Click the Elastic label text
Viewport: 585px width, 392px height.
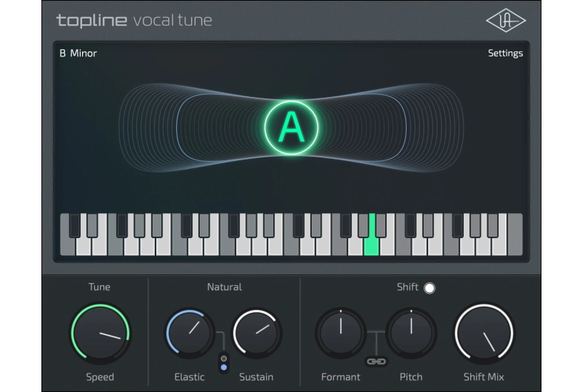point(190,377)
